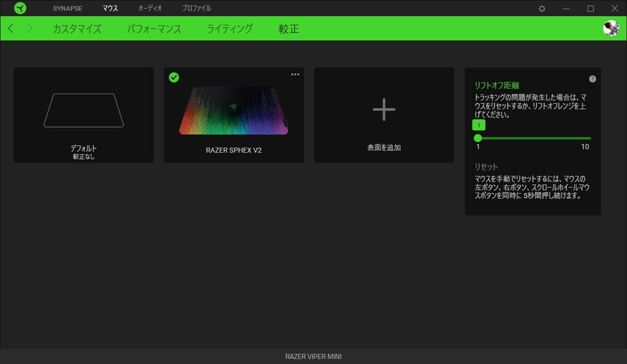Open the settings gear icon
This screenshot has width=627, height=364.
542,8
